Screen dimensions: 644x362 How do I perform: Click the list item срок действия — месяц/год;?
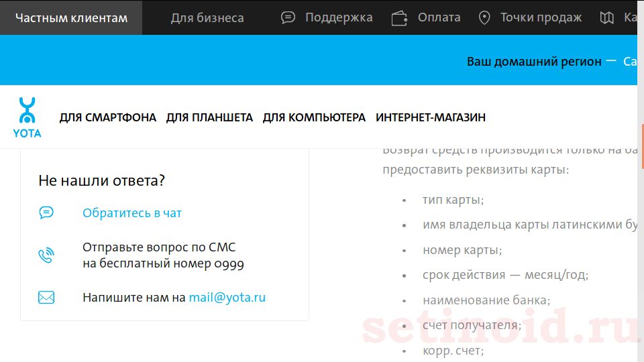point(505,275)
